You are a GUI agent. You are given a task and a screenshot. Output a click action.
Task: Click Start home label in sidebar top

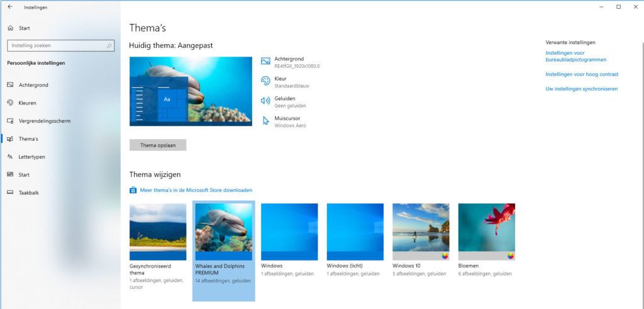click(x=25, y=28)
